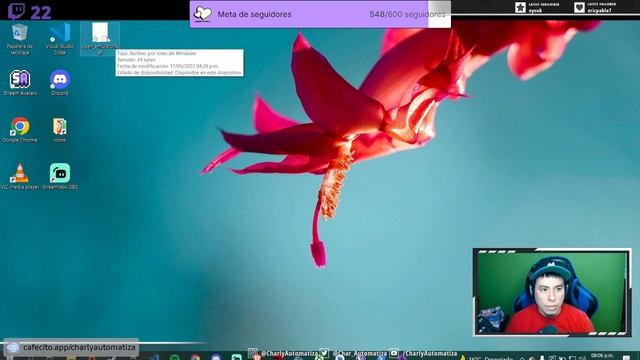Click the Twitch logo beside viewer count 22
Image resolution: width=640 pixels, height=360 pixels.
click(16, 12)
